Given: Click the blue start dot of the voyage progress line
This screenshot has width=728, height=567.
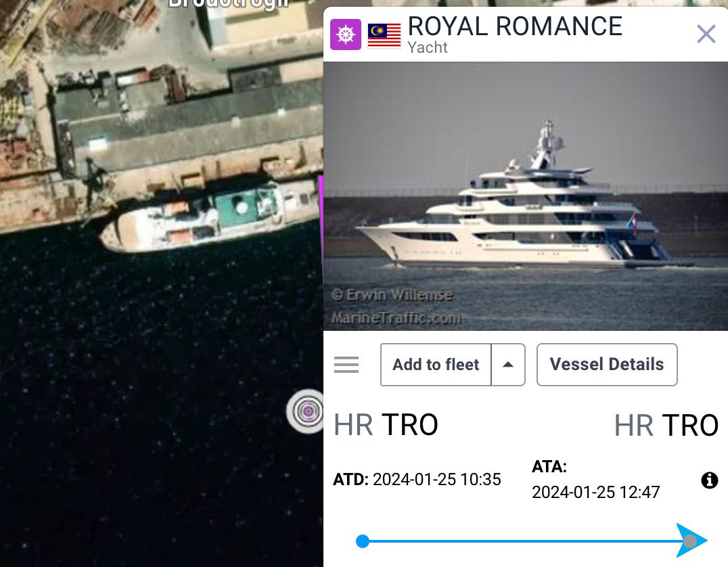Looking at the screenshot, I should 363,541.
